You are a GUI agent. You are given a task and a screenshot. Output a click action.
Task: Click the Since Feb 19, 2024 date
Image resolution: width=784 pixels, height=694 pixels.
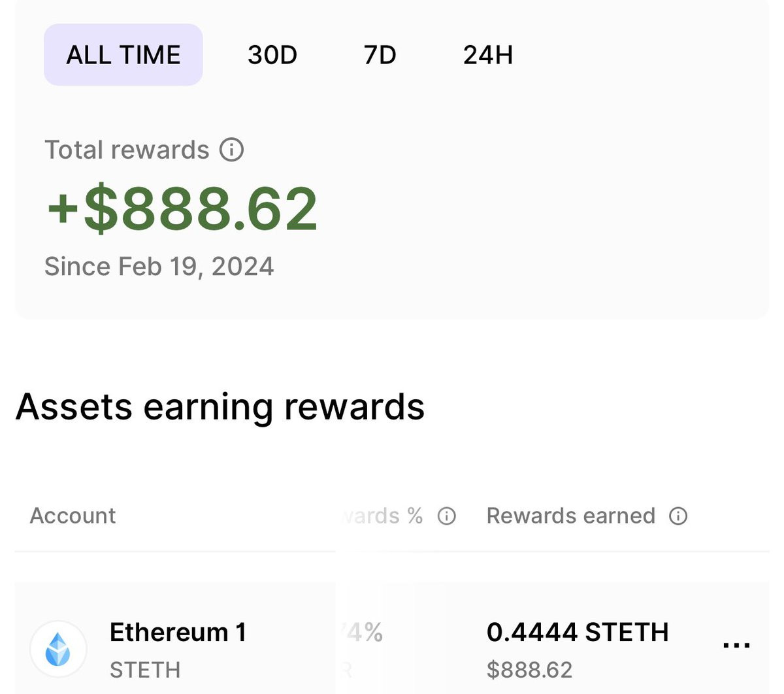click(159, 267)
